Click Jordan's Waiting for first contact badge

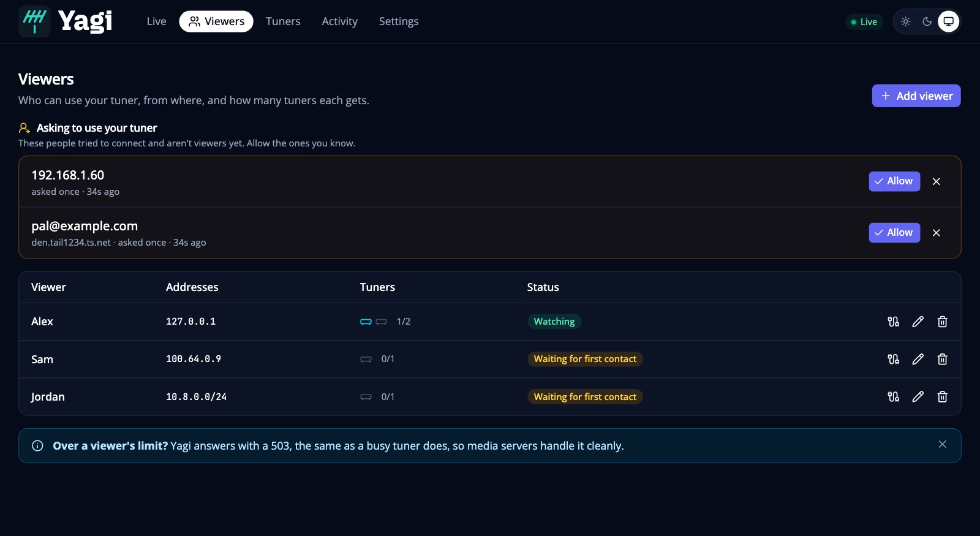click(x=585, y=397)
